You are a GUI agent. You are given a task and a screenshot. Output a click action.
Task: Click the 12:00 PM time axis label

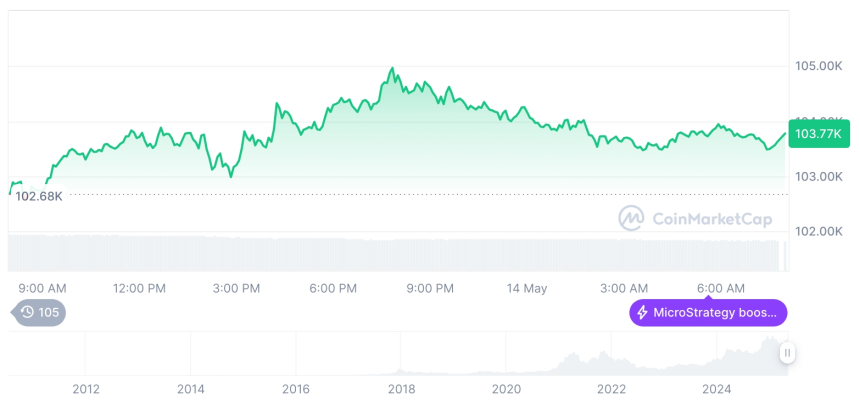pyautogui.click(x=139, y=288)
